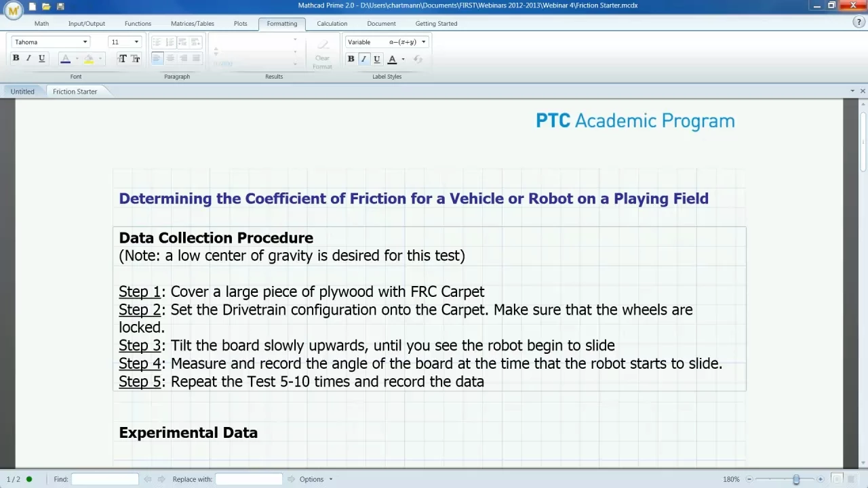Click the vertical scrollbar thumb

click(863, 141)
